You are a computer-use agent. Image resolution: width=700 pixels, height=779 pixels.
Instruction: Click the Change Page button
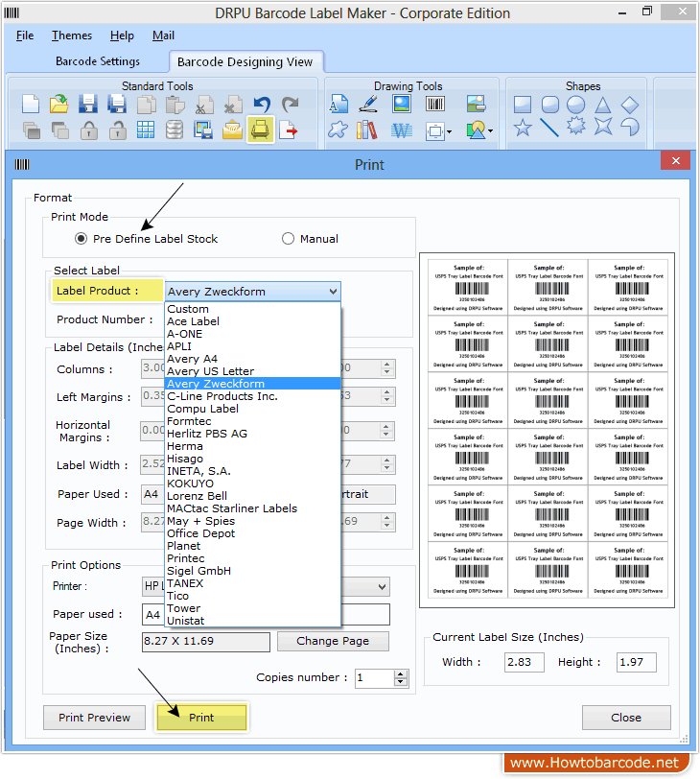(333, 641)
